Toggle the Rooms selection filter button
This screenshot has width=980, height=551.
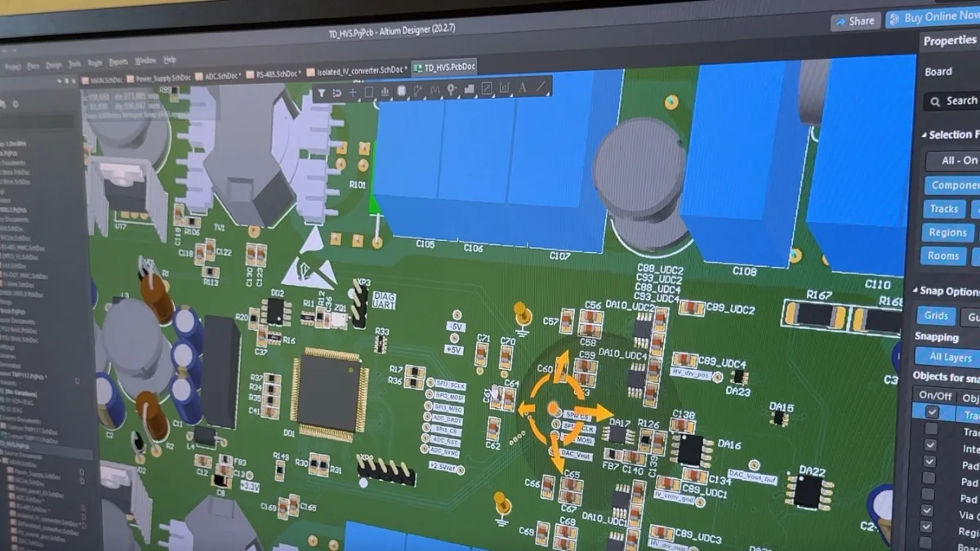pos(942,256)
